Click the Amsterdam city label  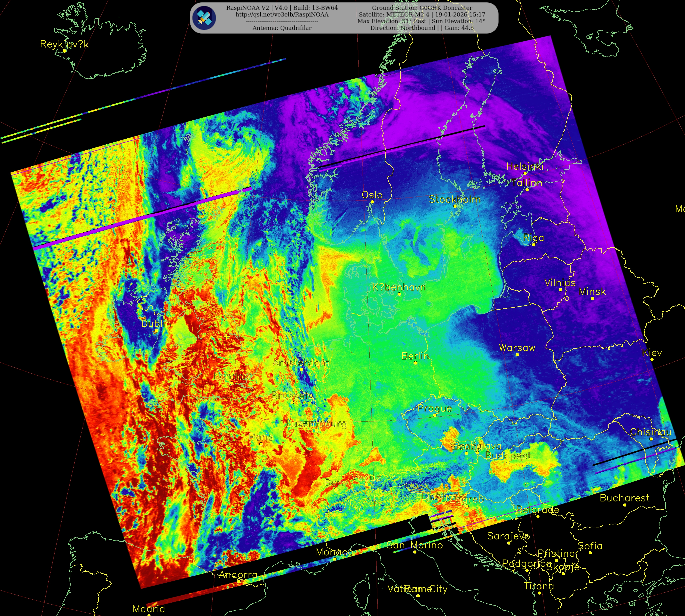coord(301,362)
